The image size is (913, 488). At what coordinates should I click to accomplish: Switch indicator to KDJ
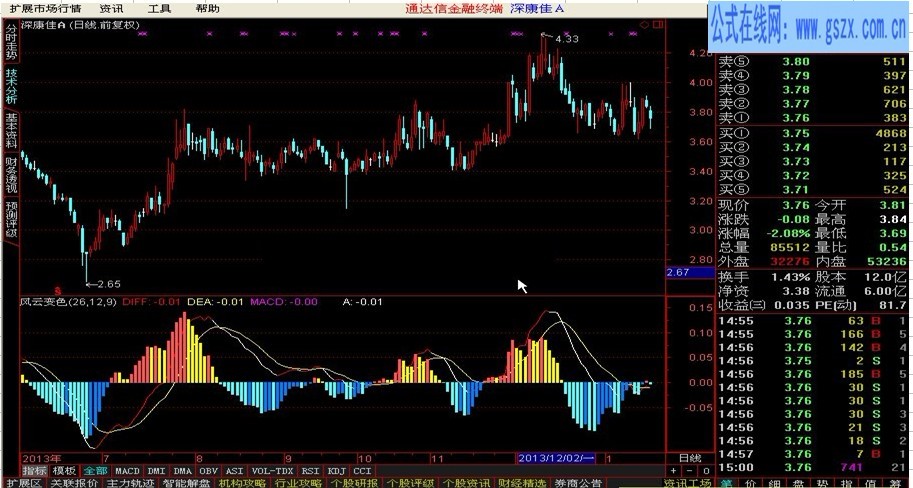(337, 471)
